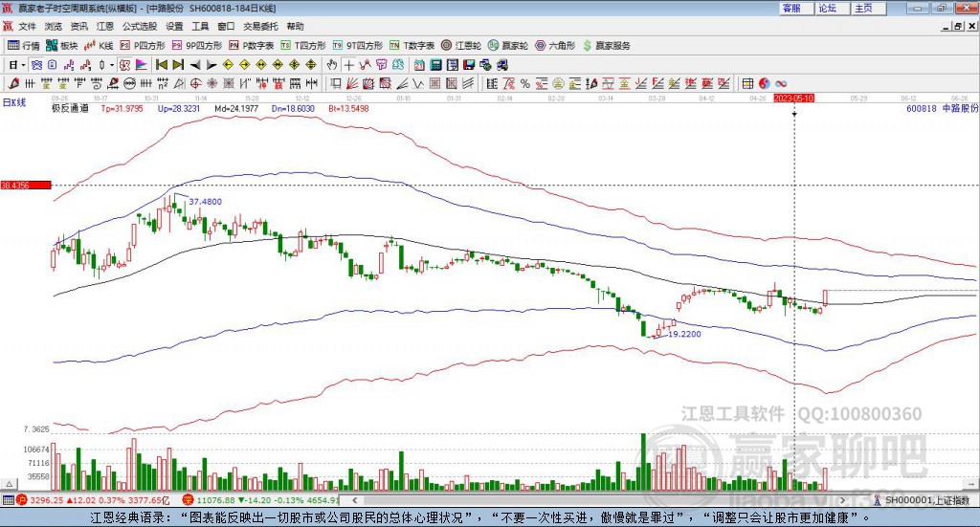Select the fan lines drawing tool

(352, 83)
